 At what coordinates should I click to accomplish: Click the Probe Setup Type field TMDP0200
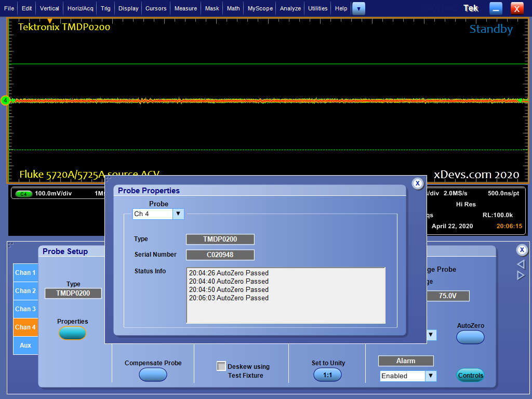coord(73,294)
